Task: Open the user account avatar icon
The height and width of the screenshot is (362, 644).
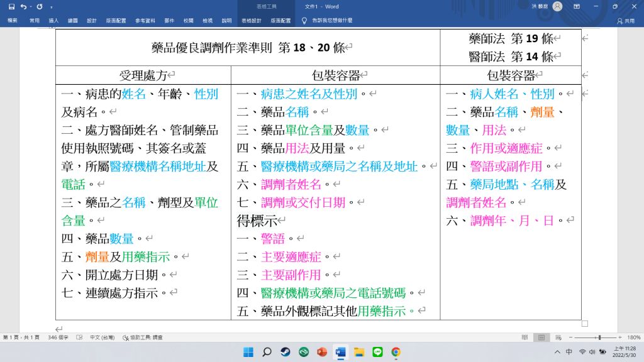Action: point(557,6)
